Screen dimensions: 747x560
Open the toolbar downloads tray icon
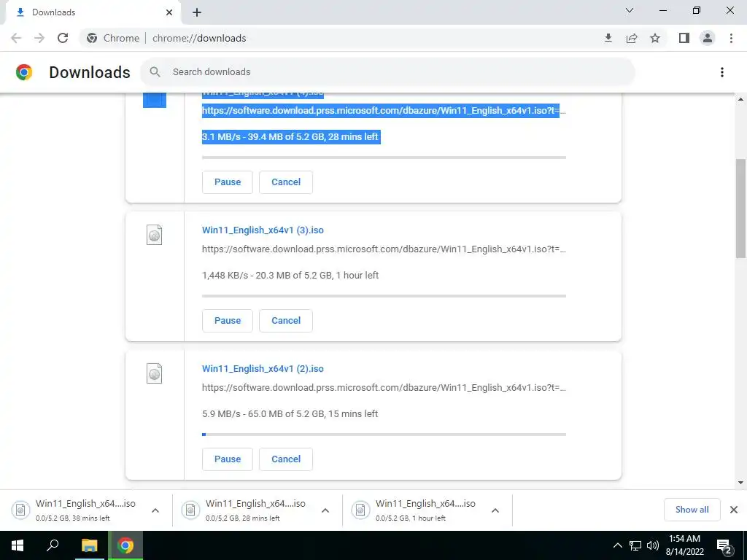pos(608,38)
